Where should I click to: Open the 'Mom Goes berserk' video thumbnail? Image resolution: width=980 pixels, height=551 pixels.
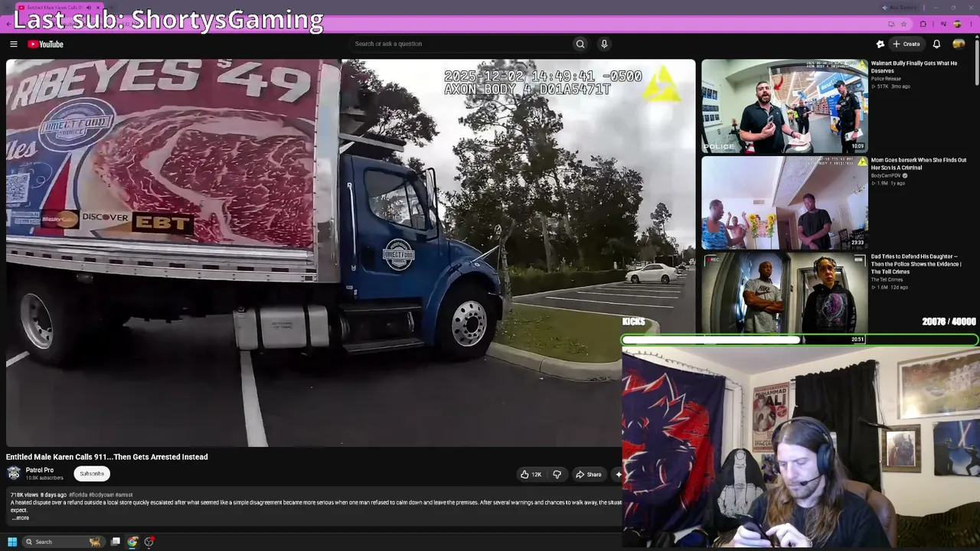click(785, 203)
